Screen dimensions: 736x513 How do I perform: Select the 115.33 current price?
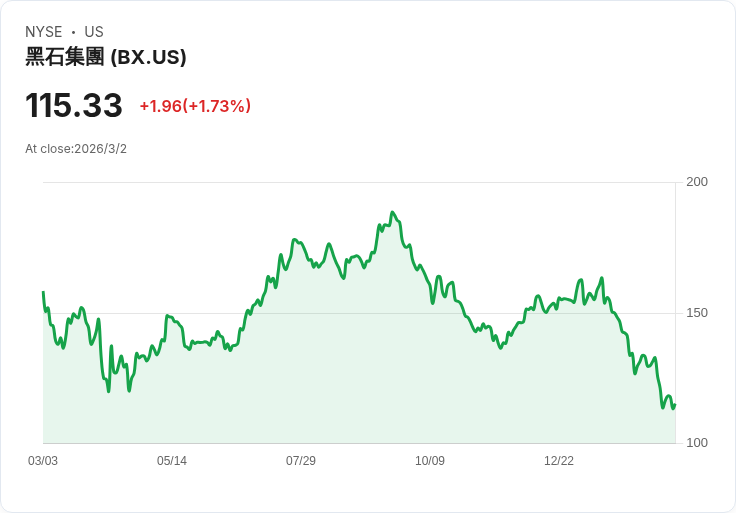[74, 105]
